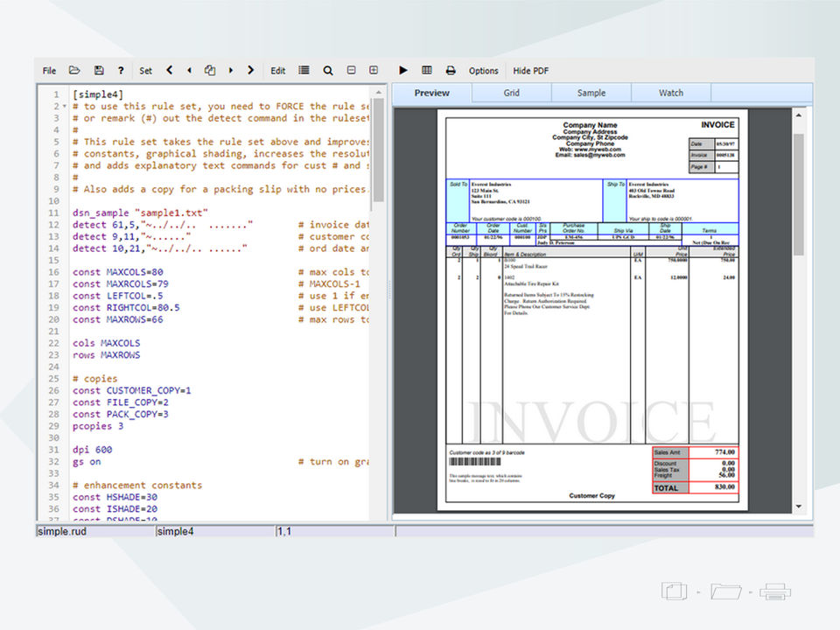Click the const MAXRCOLS=79 line
This screenshot has width=840, height=630.
121,283
